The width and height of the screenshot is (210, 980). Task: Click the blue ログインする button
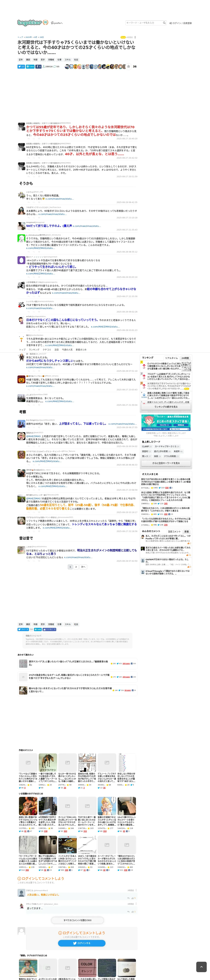pos(82,943)
